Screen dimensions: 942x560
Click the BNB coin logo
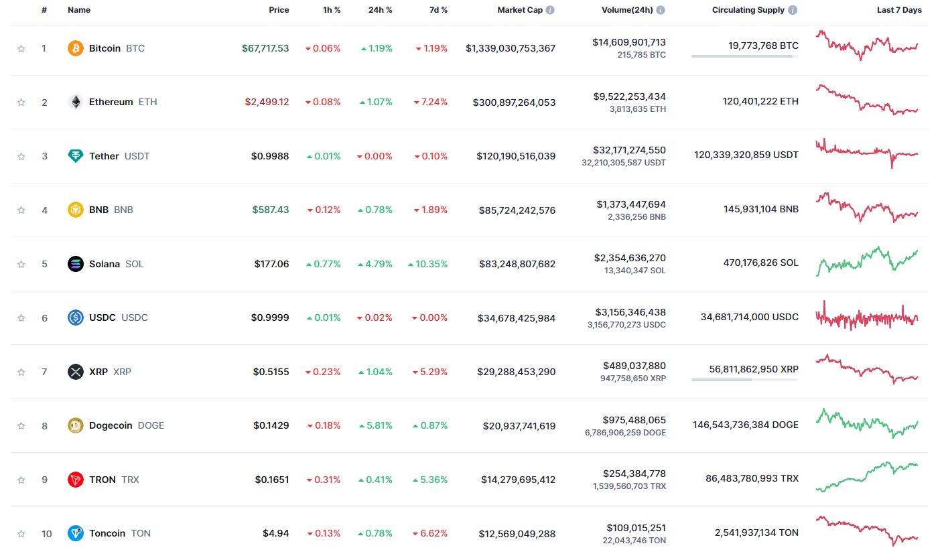[76, 210]
